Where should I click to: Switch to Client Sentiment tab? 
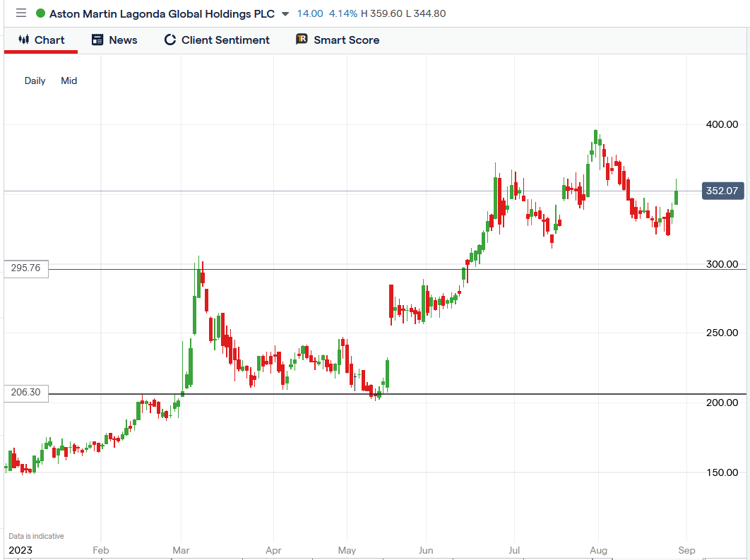217,40
